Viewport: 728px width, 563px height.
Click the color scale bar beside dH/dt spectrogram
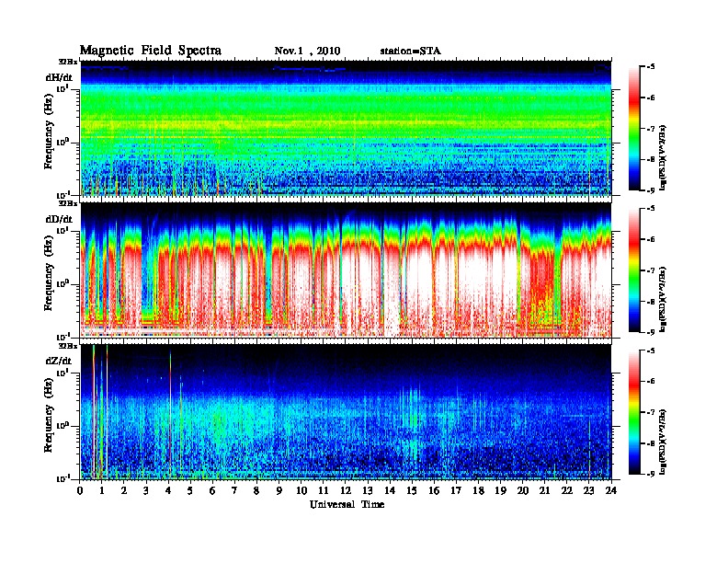tap(633, 129)
